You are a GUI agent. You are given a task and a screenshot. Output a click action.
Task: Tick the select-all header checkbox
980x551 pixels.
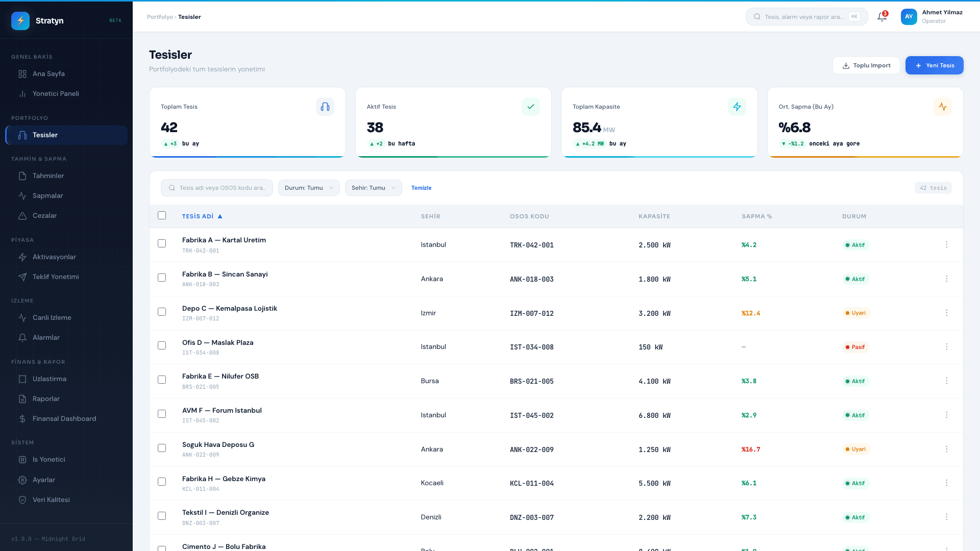pyautogui.click(x=162, y=215)
